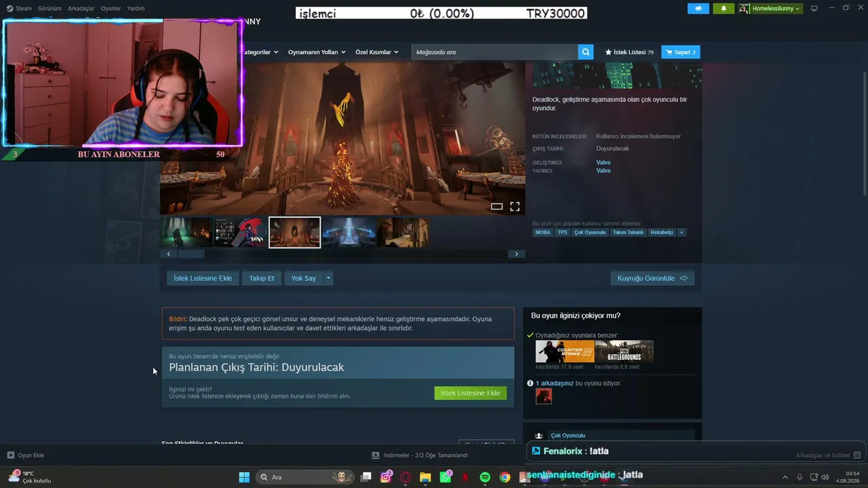Click the screenshot strip scrollbar handle

point(191,253)
